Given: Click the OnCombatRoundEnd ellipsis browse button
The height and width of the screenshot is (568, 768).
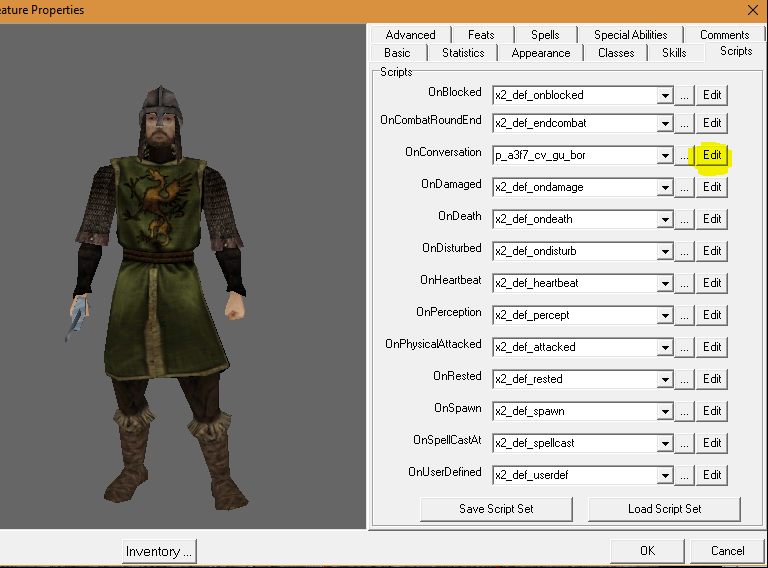Looking at the screenshot, I should tap(684, 123).
